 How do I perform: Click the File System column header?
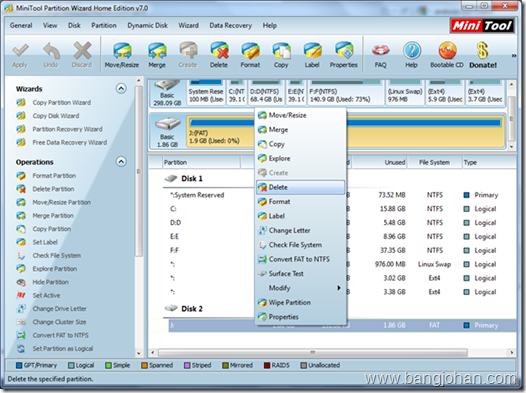tap(434, 162)
